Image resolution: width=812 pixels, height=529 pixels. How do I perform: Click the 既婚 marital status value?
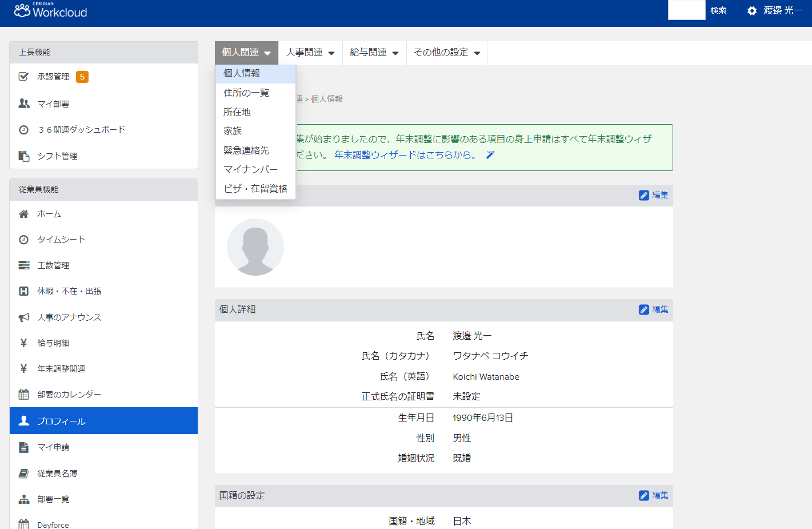point(462,458)
